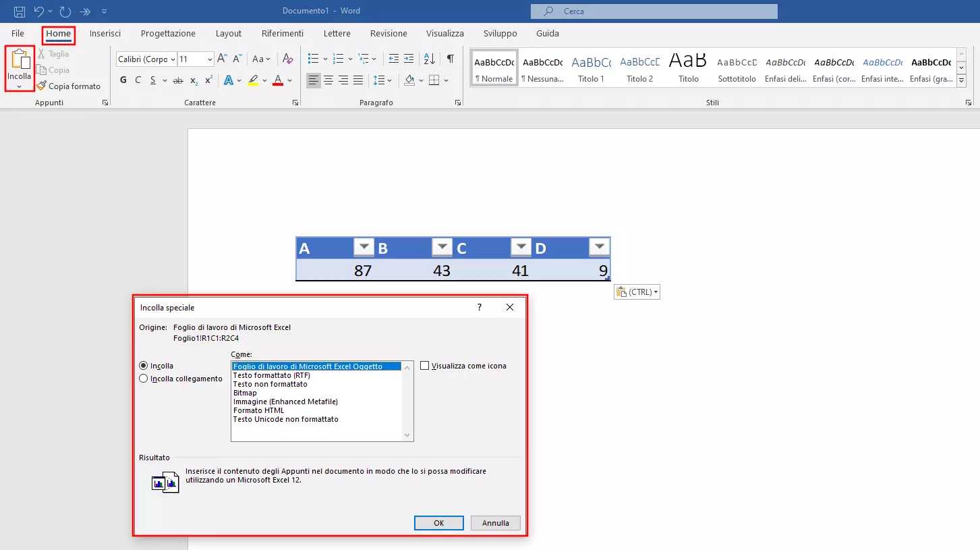Justify paragraph text
Viewport: 980px width, 550px height.
tap(358, 80)
